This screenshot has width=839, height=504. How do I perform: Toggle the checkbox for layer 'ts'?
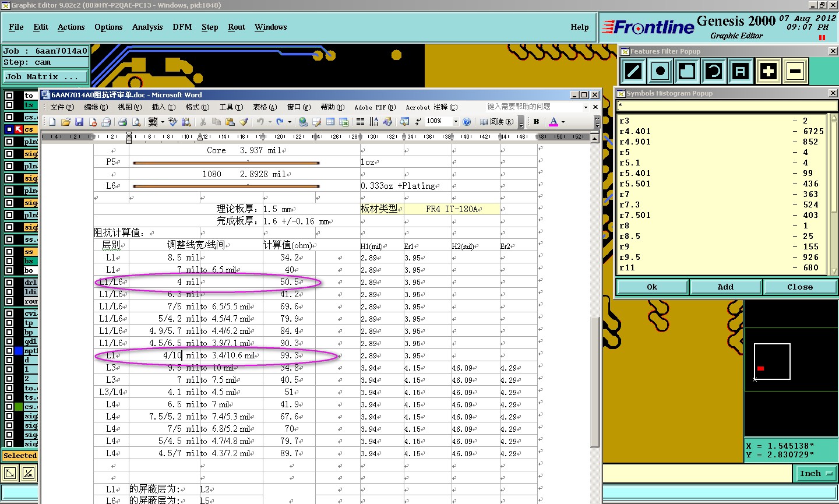(x=9, y=105)
